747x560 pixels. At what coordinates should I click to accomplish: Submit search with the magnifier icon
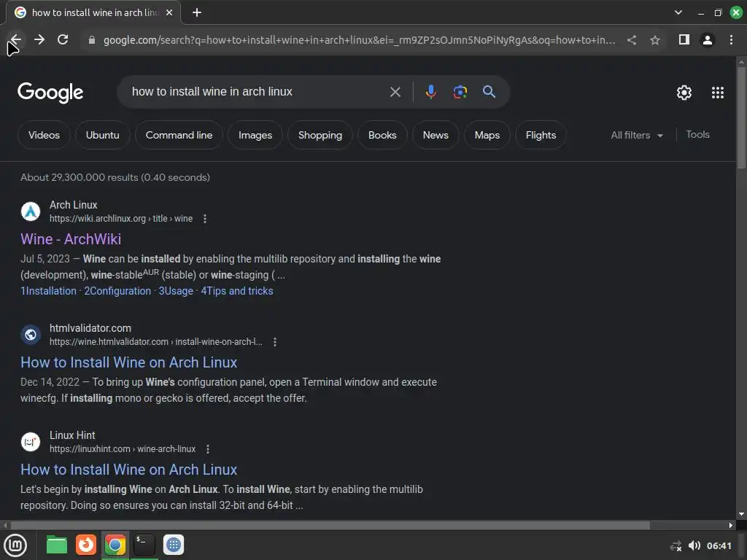(489, 91)
